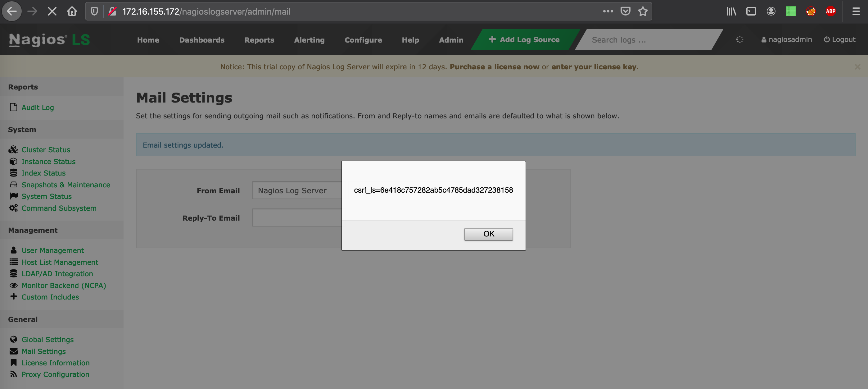Open the Admin menu
Screen dimensions: 868x389
[451, 40]
